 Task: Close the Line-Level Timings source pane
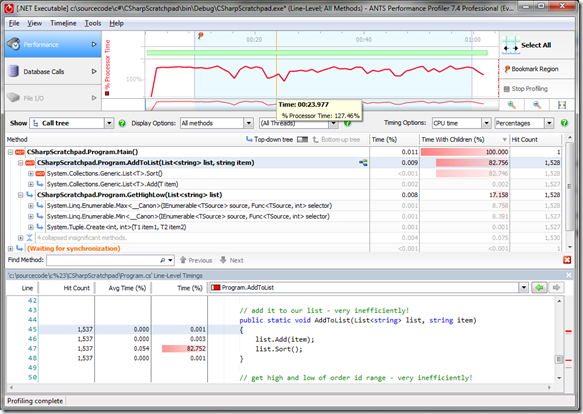pyautogui.click(x=568, y=275)
